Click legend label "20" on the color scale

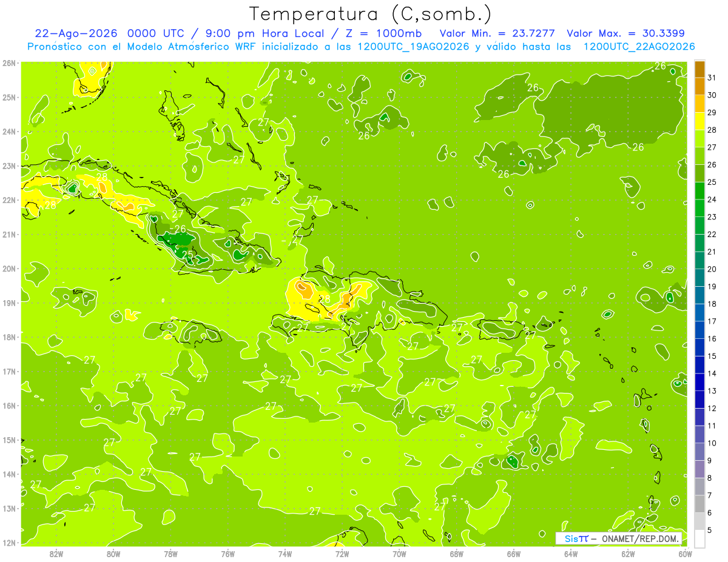tap(712, 269)
